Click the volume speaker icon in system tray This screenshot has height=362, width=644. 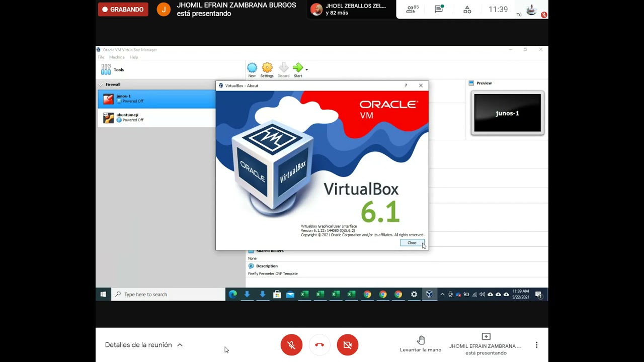click(x=482, y=295)
